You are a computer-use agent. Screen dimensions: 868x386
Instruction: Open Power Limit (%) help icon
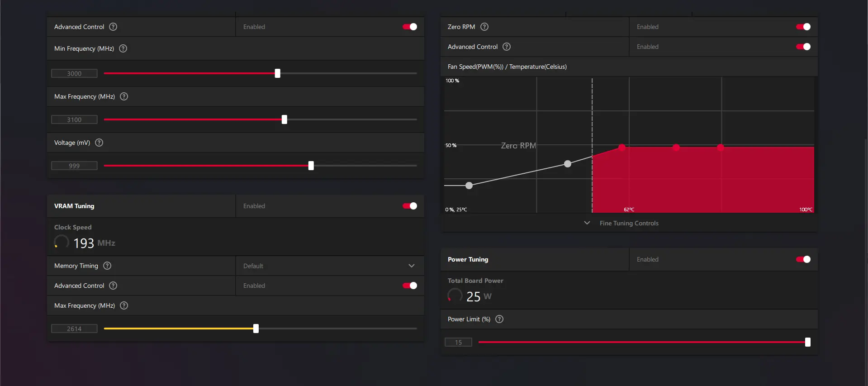coord(499,319)
